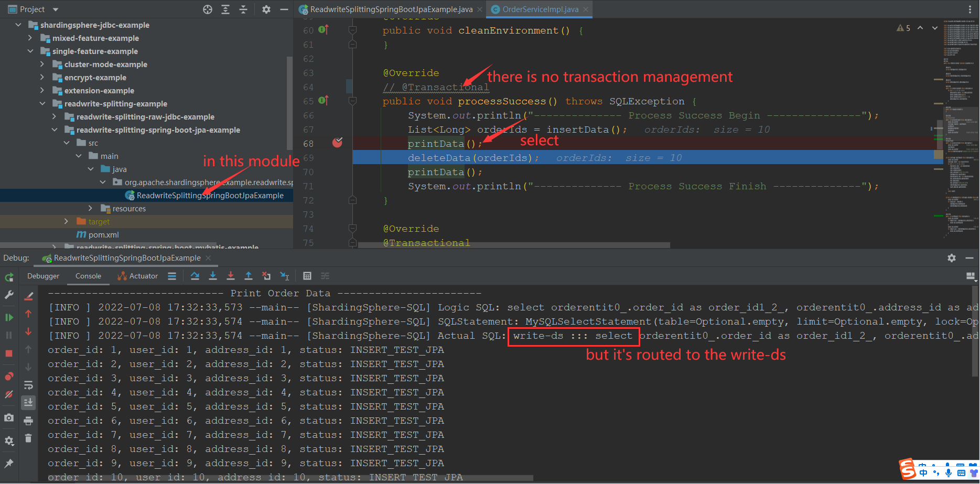The image size is (980, 484).
Task: Click the Project tree vertical scrollbar
Action: click(289, 102)
